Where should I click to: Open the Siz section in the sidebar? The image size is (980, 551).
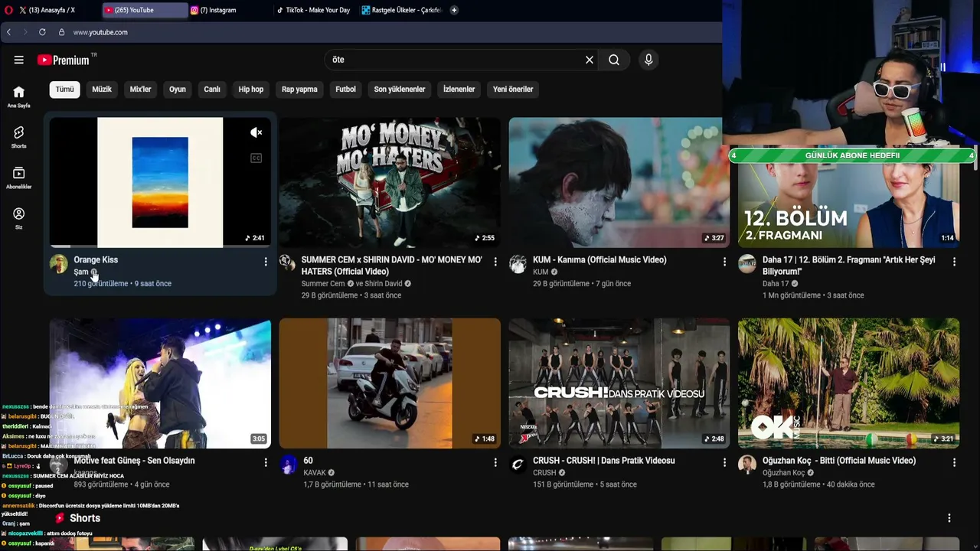point(19,218)
